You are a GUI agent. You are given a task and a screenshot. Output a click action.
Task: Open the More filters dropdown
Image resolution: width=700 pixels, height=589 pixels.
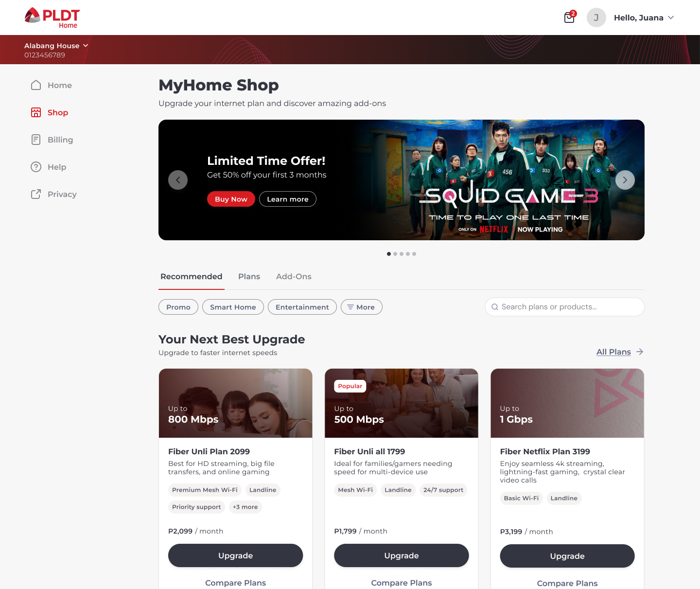tap(362, 307)
